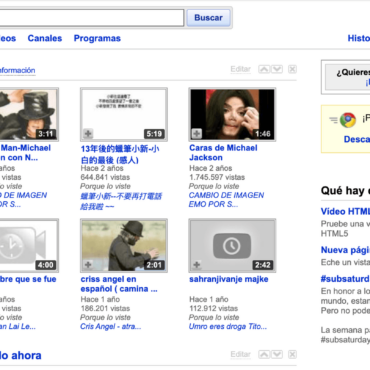
Task: Open the 3:11 Michael Jackson hat thumbnail
Action: click(x=29, y=115)
